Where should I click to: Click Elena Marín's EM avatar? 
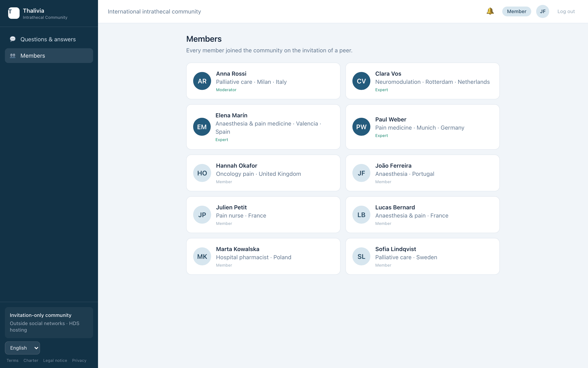click(202, 127)
